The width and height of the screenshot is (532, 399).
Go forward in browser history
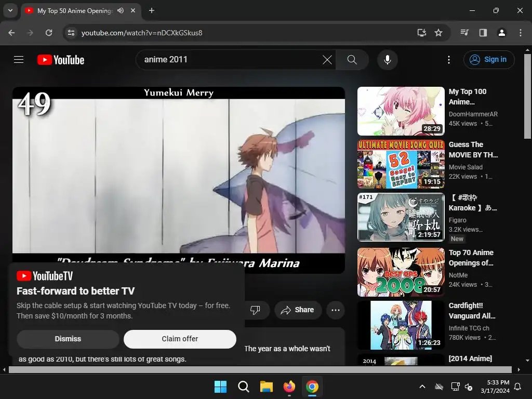click(30, 33)
